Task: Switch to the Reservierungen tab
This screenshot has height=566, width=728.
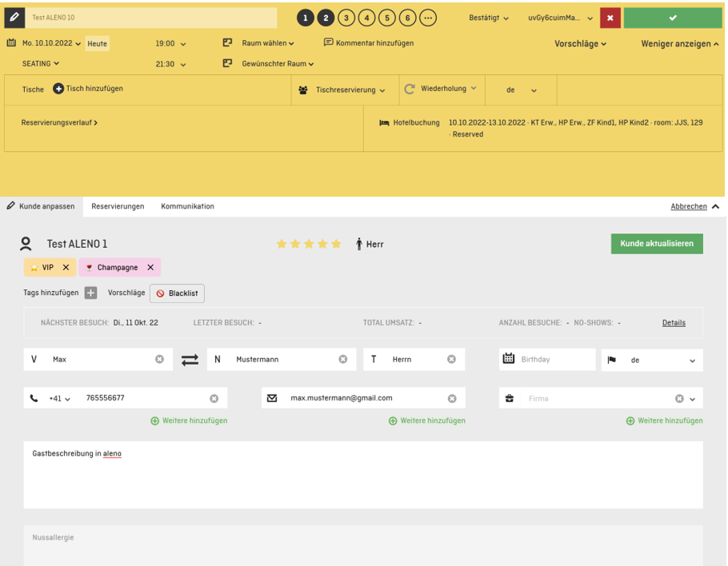Action: coord(118,206)
